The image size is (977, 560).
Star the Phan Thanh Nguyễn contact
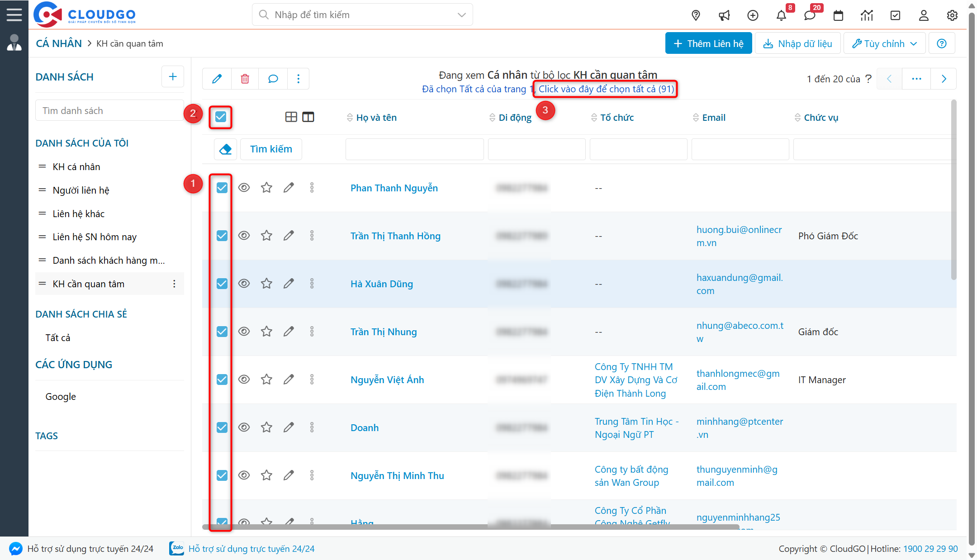(x=266, y=188)
